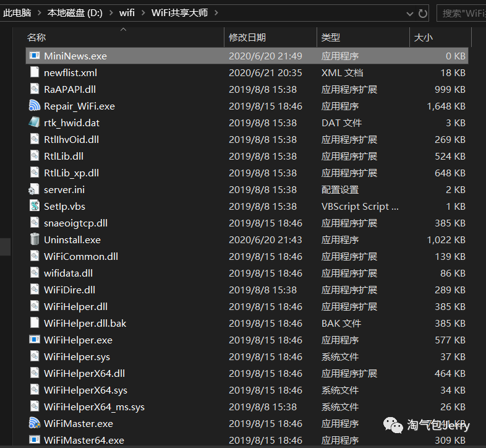Click the WiFiHelper.exe file icon
Image resolution: width=486 pixels, height=448 pixels.
(x=35, y=340)
